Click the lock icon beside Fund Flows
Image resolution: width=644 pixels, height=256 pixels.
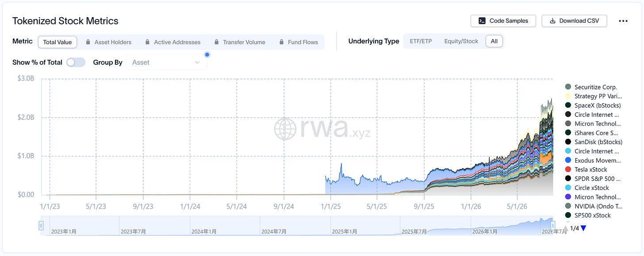(282, 42)
